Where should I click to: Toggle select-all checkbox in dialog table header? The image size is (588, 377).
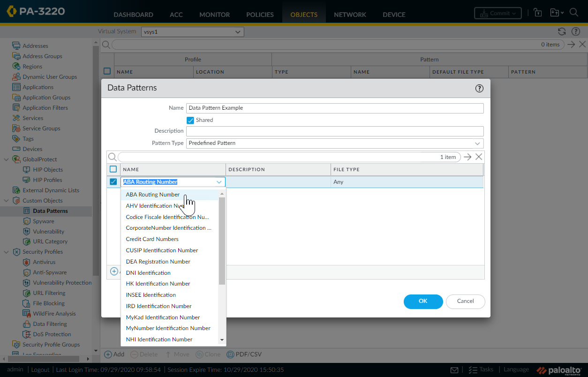click(x=113, y=169)
